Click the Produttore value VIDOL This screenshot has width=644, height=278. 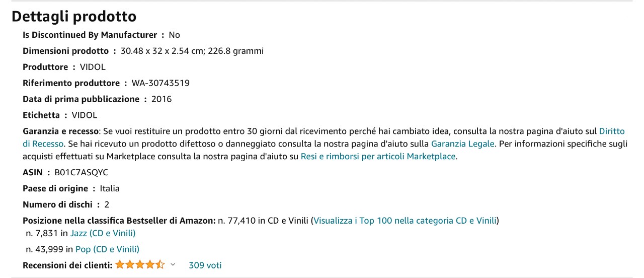pyautogui.click(x=93, y=67)
